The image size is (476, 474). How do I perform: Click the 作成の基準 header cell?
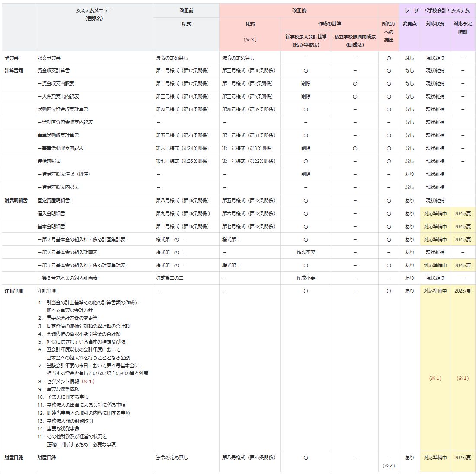pos(329,24)
